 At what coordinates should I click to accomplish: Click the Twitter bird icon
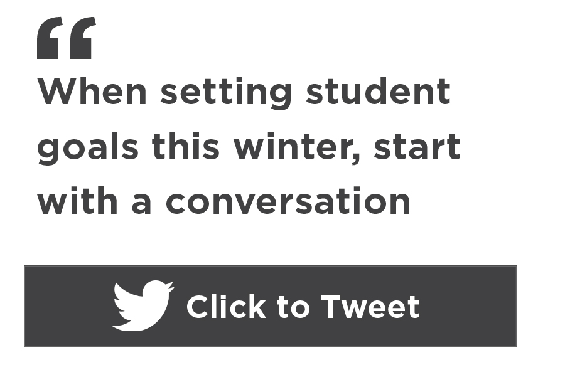[143, 305]
